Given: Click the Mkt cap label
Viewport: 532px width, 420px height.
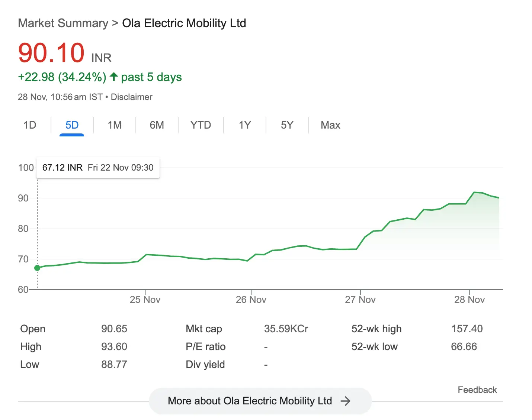Looking at the screenshot, I should (204, 329).
